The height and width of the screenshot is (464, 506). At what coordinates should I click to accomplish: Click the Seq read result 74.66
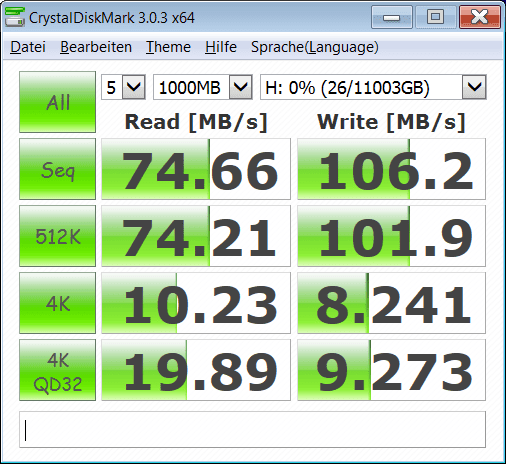click(196, 169)
